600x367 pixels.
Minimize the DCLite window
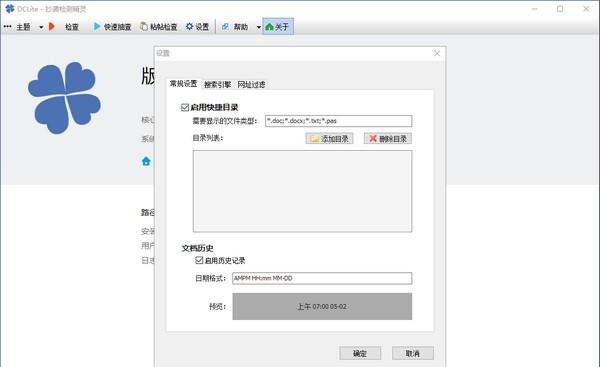click(x=535, y=9)
